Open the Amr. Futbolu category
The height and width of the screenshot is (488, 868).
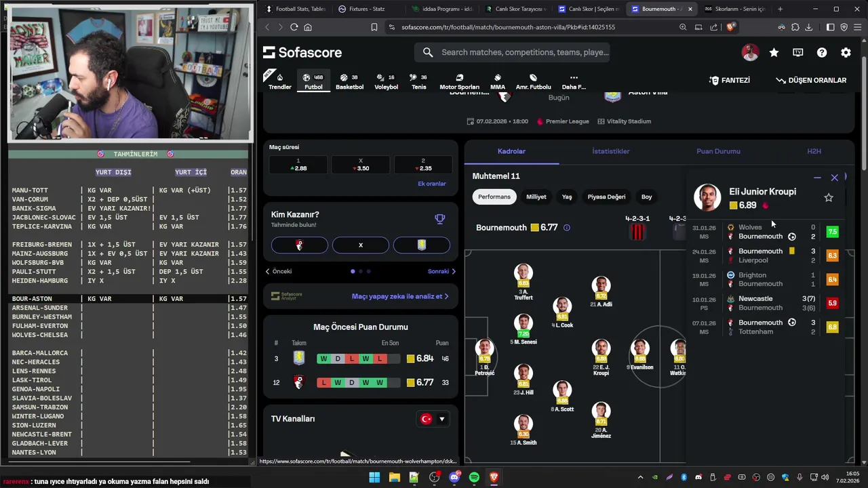(533, 81)
